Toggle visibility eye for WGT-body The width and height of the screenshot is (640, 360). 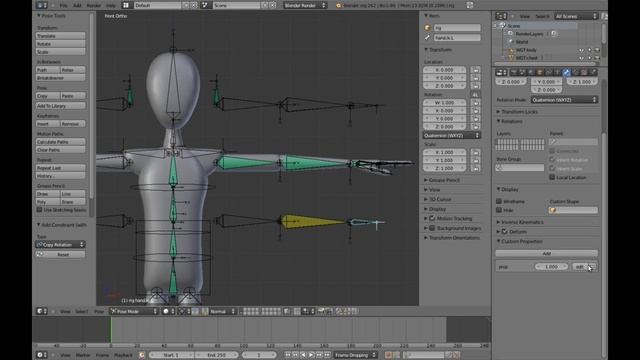point(581,50)
